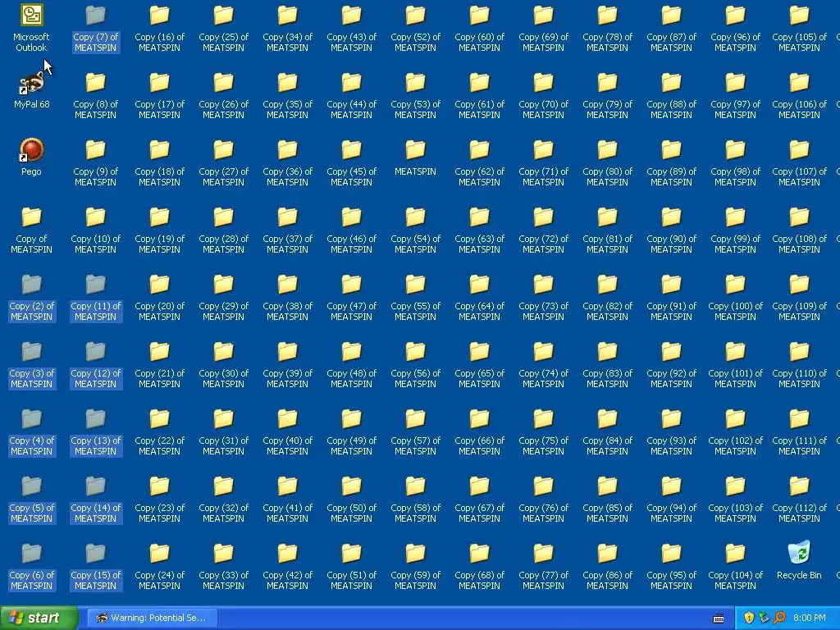Screen dimensions: 840x630
Task: Select the MyPal 68 raccoon shortcut
Action: tap(31, 90)
